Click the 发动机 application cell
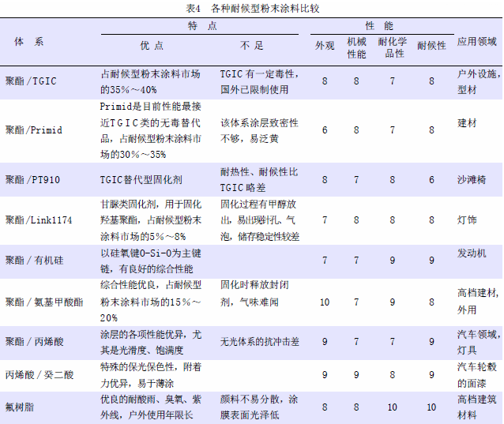504x424 pixels. pos(472,253)
